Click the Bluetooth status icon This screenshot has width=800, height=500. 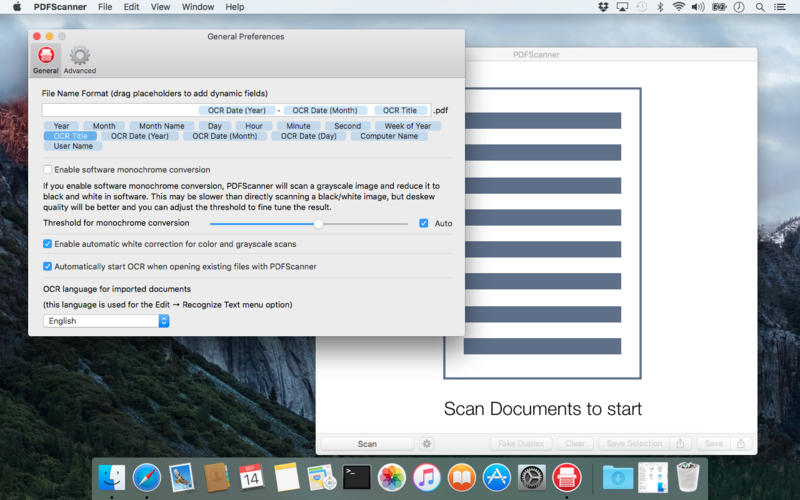[x=660, y=7]
